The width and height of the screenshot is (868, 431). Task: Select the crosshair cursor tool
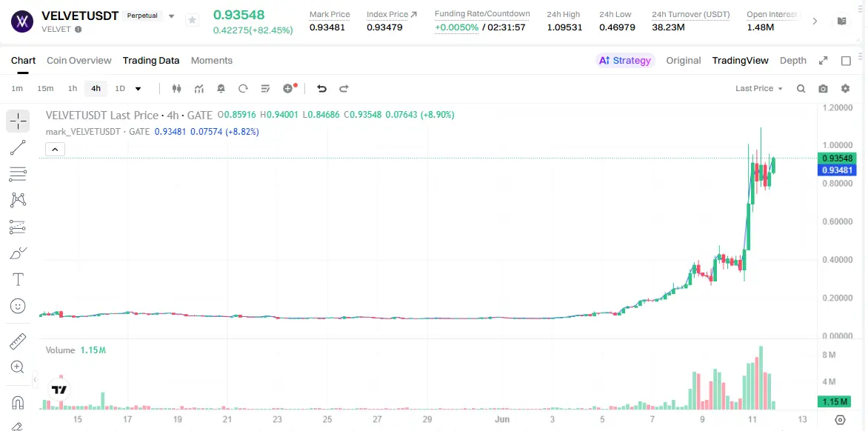pos(18,121)
